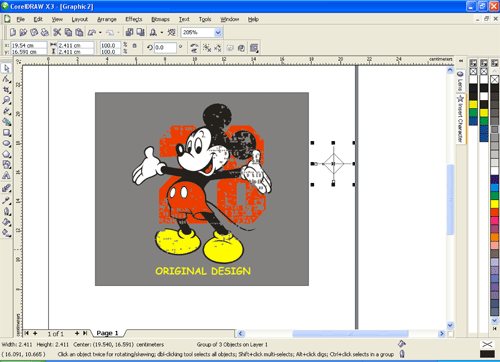Select the Shape tool
This screenshot has height=362, width=500.
coord(6,79)
